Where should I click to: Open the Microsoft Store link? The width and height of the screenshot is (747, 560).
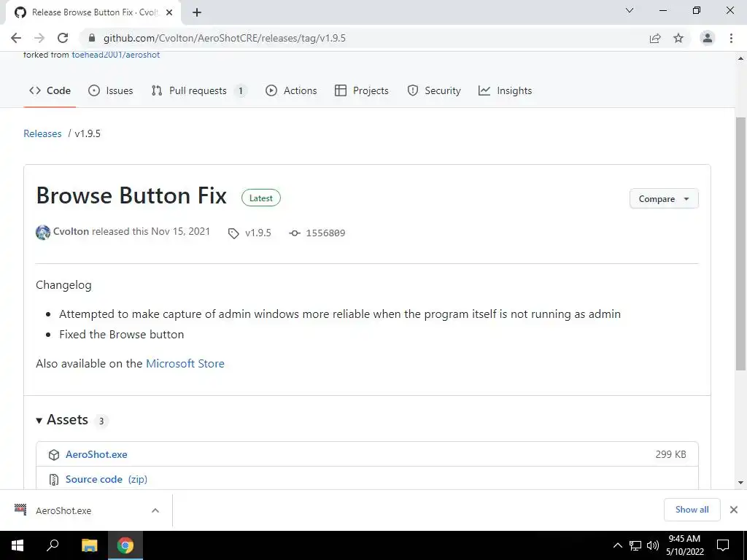[x=185, y=363]
